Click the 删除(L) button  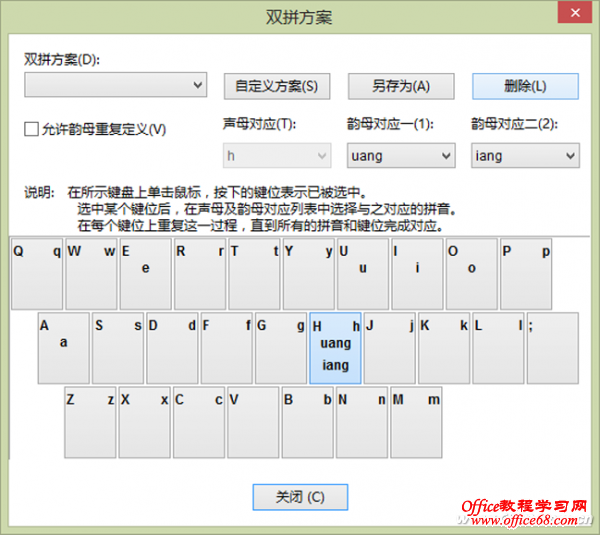tap(525, 86)
